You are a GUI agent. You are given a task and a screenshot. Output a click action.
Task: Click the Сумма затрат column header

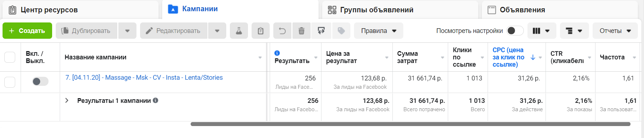(x=408, y=57)
